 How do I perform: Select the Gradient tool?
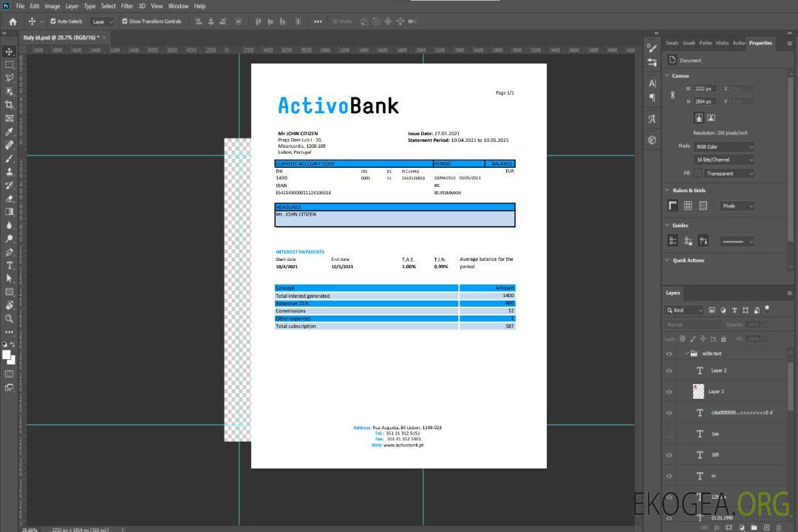tap(9, 212)
